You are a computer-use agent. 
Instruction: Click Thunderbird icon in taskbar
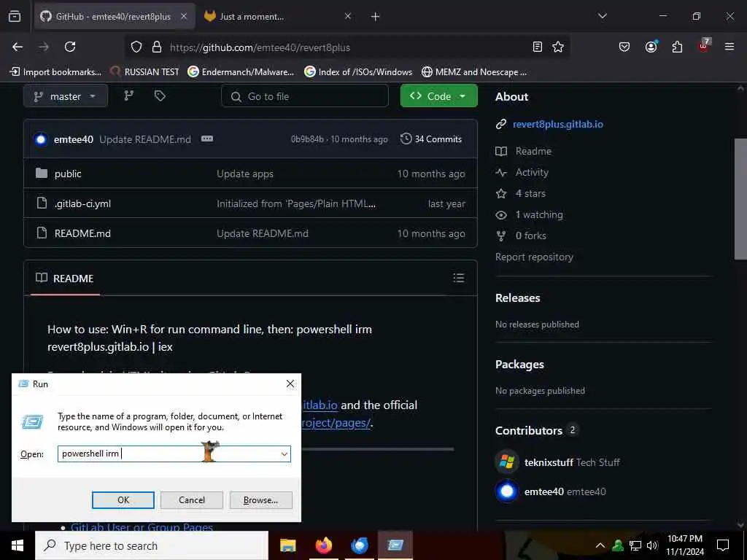click(x=360, y=545)
